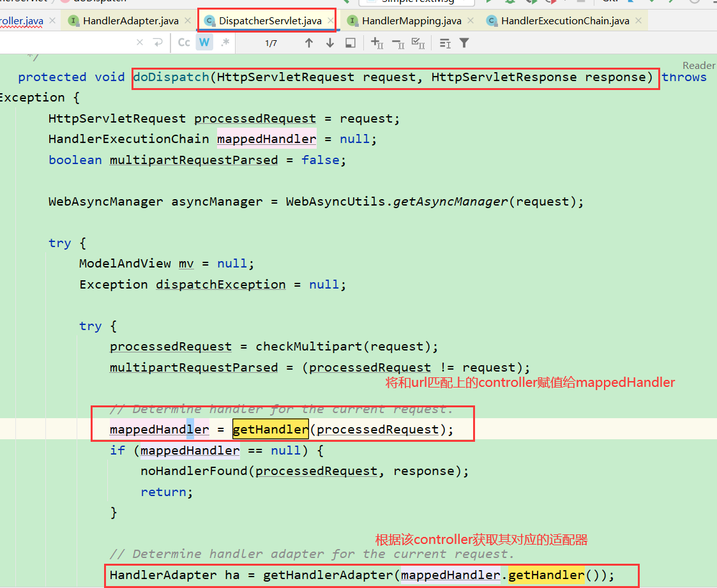Close the HandlerAdapter.java tab
Image resolution: width=717 pixels, height=588 pixels.
pos(188,20)
